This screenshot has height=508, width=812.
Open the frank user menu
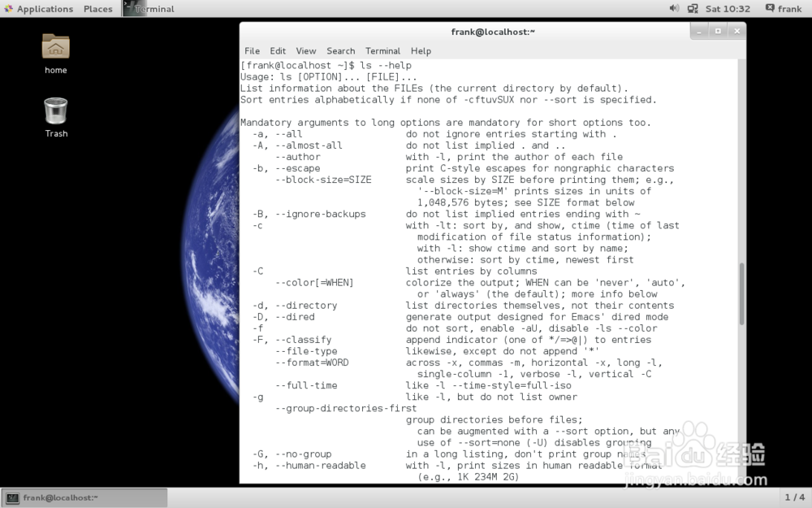pos(784,9)
